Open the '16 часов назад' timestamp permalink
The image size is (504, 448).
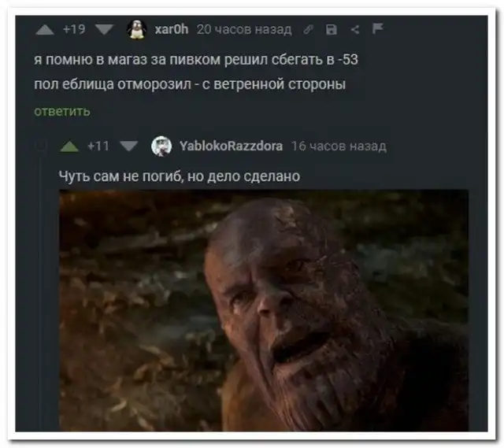click(x=339, y=146)
